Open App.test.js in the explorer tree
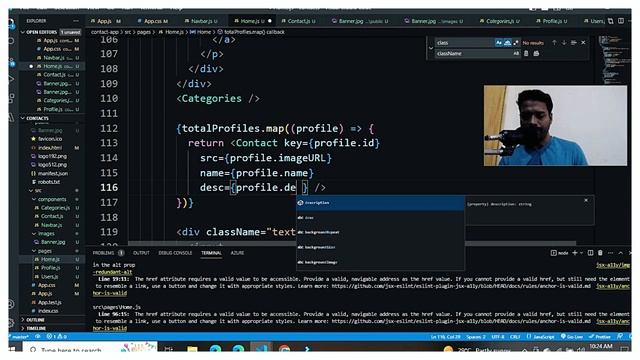640x360 pixels. [49, 302]
